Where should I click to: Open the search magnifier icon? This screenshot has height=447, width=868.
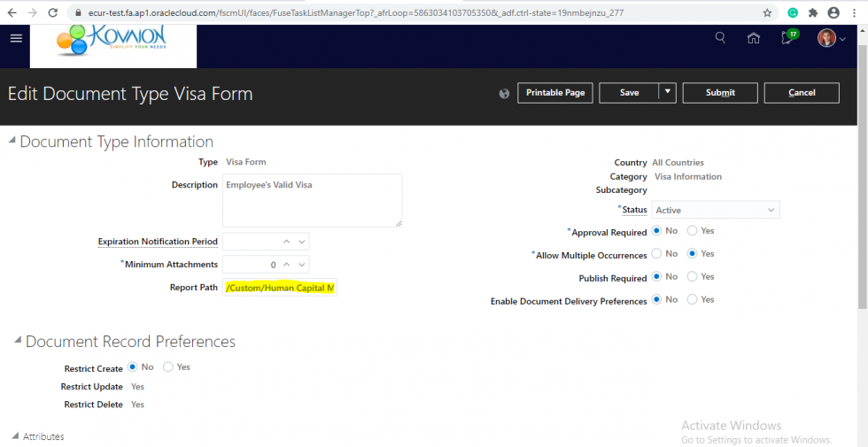tap(720, 37)
